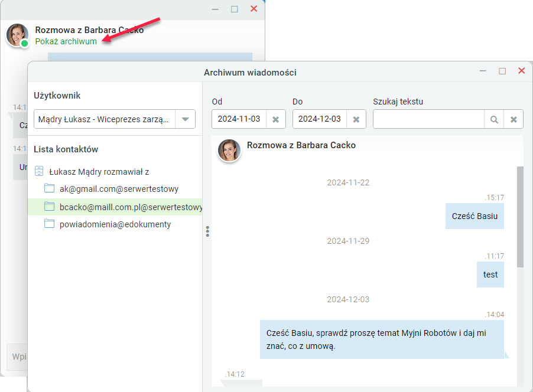Focus the Szukaj tekstu search field
Viewport: 533px width, 392px height.
click(428, 119)
